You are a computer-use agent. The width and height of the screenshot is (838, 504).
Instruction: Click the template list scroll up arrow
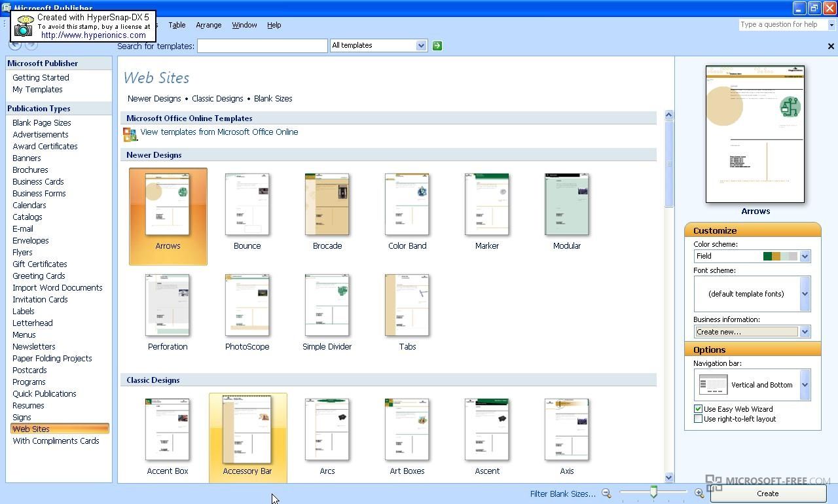pos(668,115)
